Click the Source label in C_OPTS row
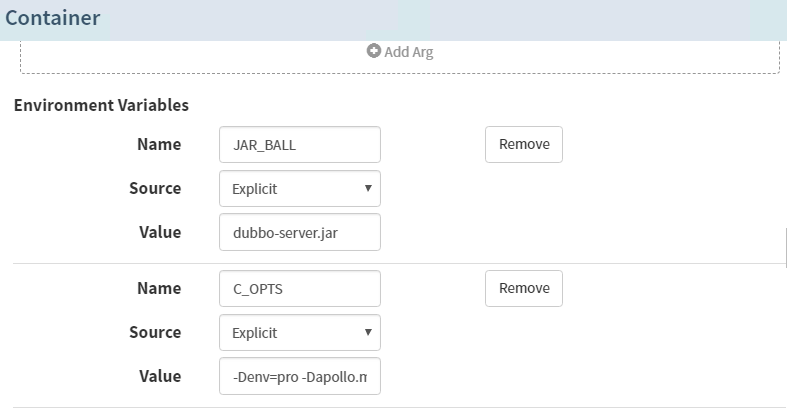This screenshot has height=414, width=787. [x=155, y=332]
